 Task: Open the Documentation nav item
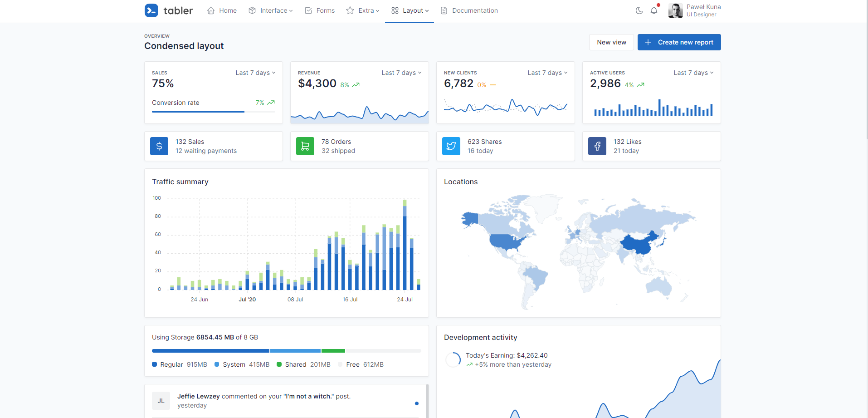[469, 10]
